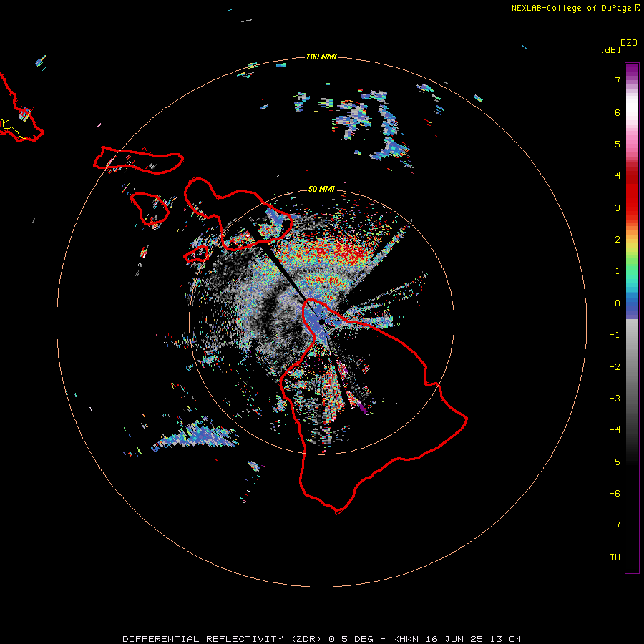Screen dimensions: 644x644
Task: Click the DZD color scale title
Action: click(629, 43)
